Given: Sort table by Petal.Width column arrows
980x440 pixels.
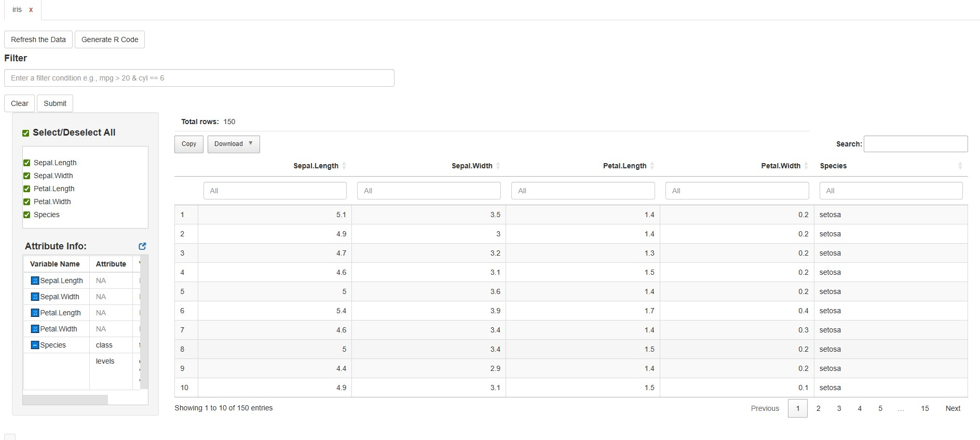Looking at the screenshot, I should point(806,166).
